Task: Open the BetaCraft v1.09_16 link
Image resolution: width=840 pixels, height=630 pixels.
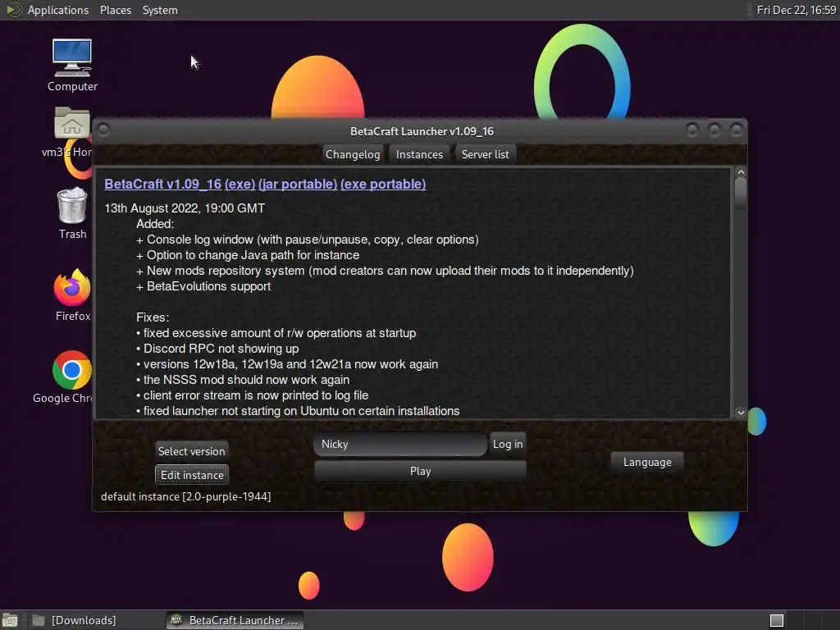Action: (x=163, y=184)
